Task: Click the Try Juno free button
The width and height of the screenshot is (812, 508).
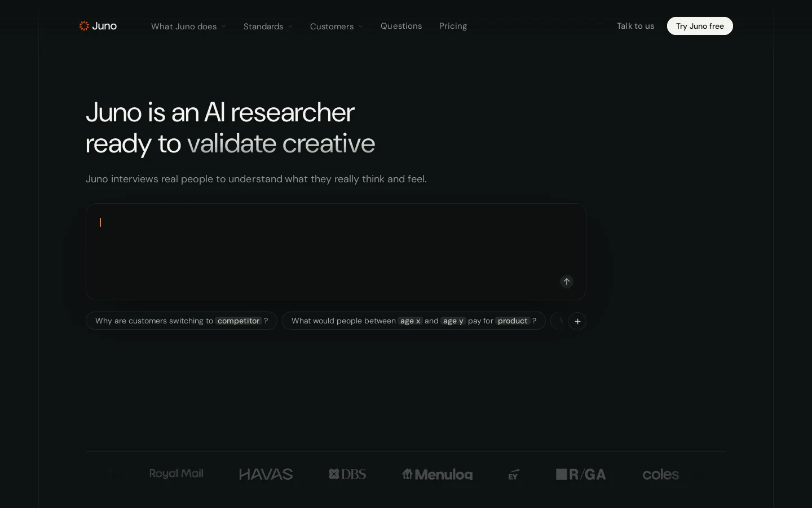Action: (x=700, y=26)
